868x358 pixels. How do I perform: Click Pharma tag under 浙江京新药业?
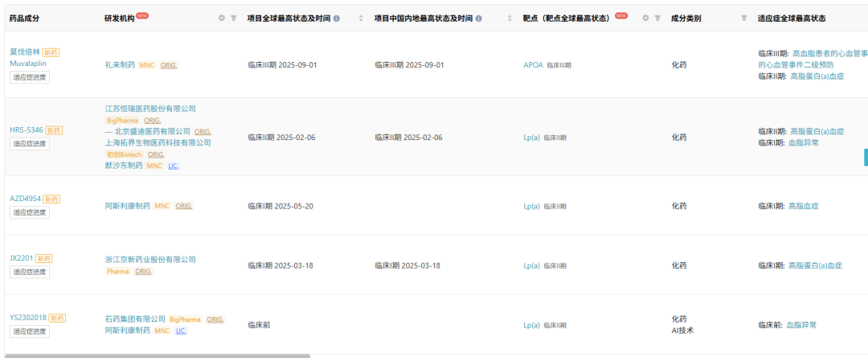118,272
